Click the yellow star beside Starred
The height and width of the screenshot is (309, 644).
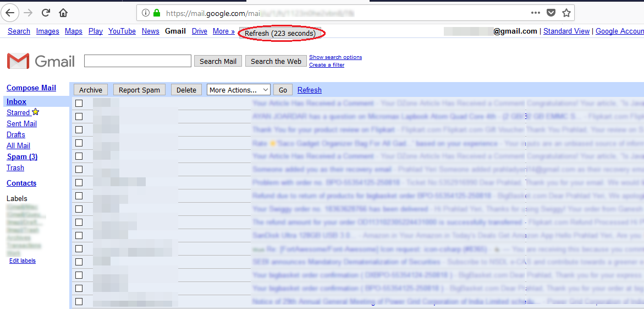pos(35,111)
